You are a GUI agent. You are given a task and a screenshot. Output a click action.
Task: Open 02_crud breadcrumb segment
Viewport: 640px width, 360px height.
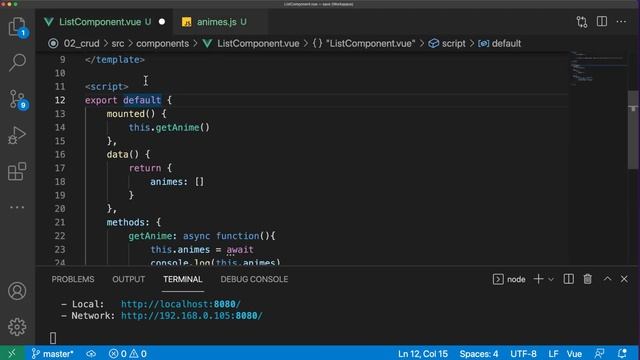pyautogui.click(x=81, y=43)
